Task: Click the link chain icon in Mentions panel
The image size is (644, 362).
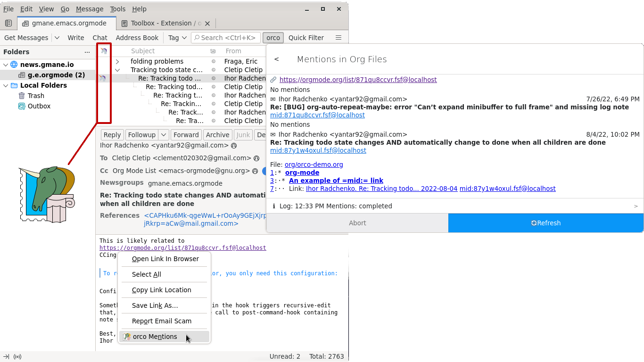Action: pos(273,80)
